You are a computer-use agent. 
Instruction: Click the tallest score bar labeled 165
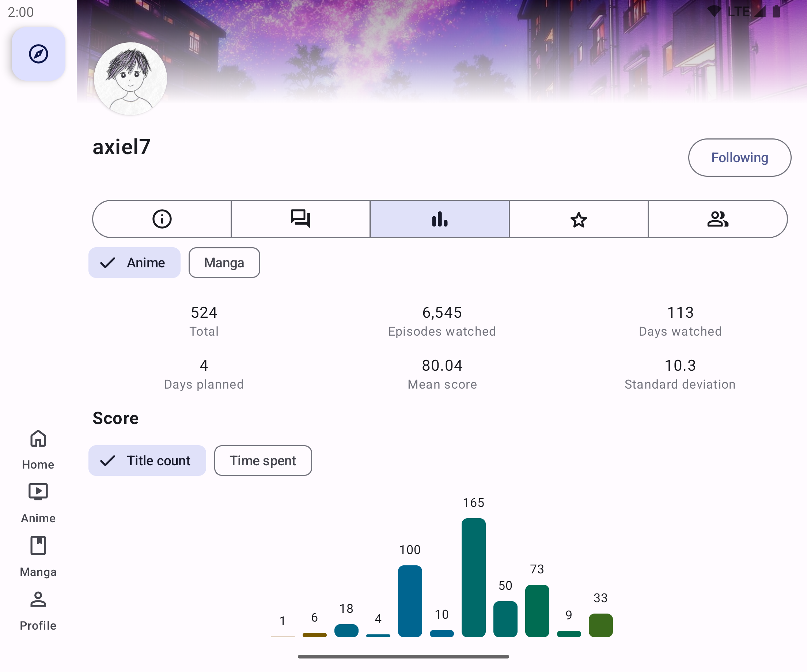coord(473,577)
